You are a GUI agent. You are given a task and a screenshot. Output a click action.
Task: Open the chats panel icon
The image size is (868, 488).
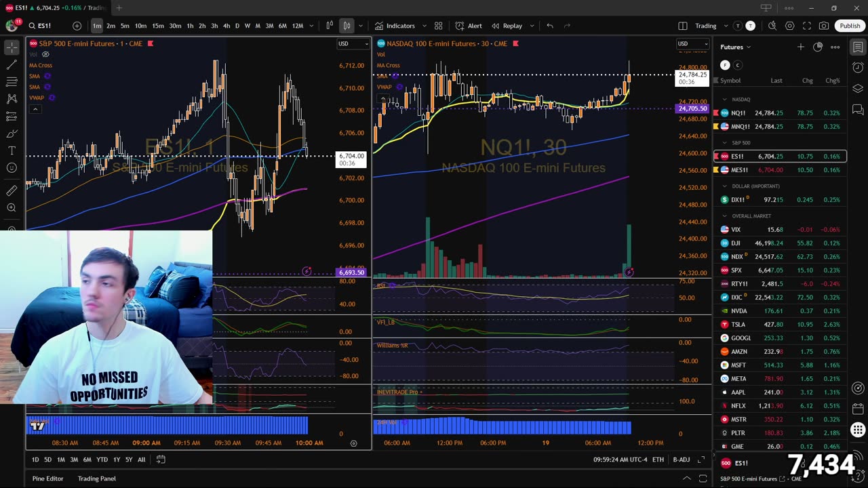(858, 110)
